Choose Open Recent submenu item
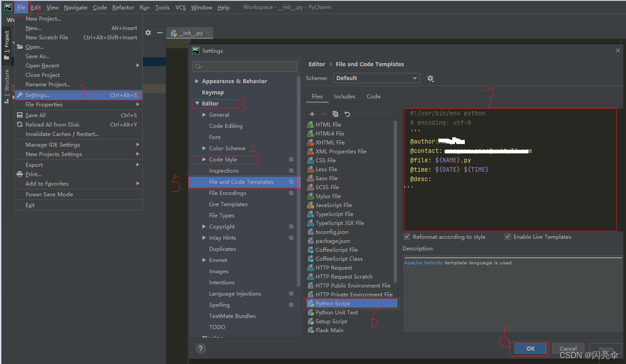Image resolution: width=626 pixels, height=364 pixels. [78, 66]
